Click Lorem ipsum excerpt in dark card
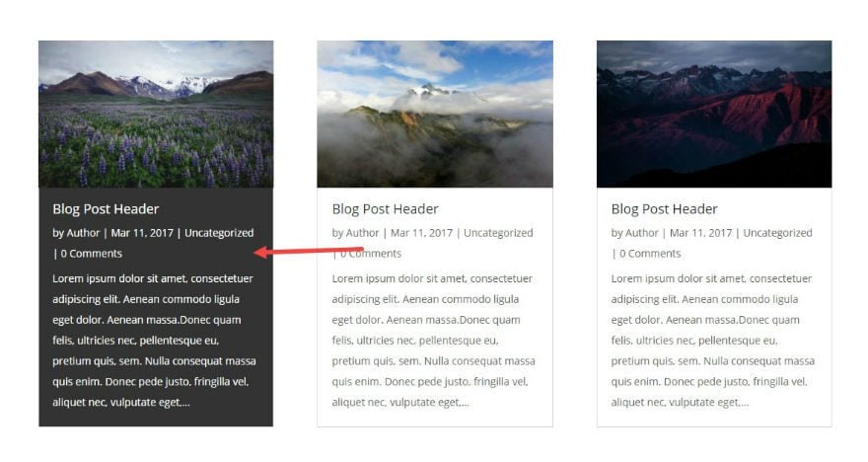This screenshot has height=462, width=868. [x=155, y=341]
